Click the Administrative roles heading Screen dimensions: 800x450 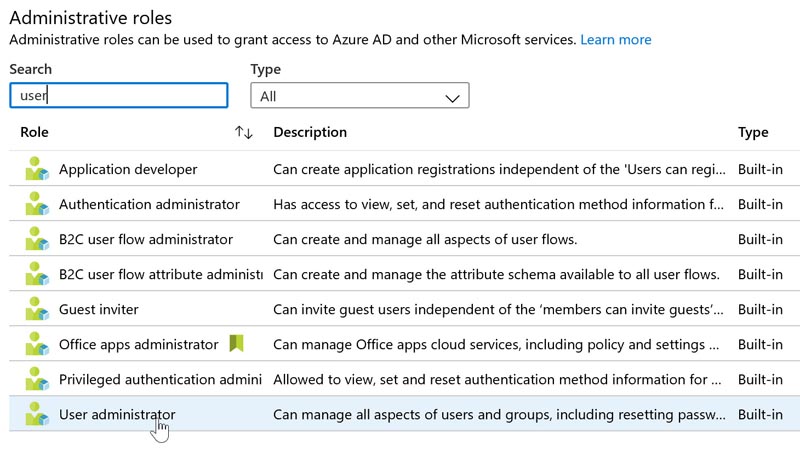[90, 18]
